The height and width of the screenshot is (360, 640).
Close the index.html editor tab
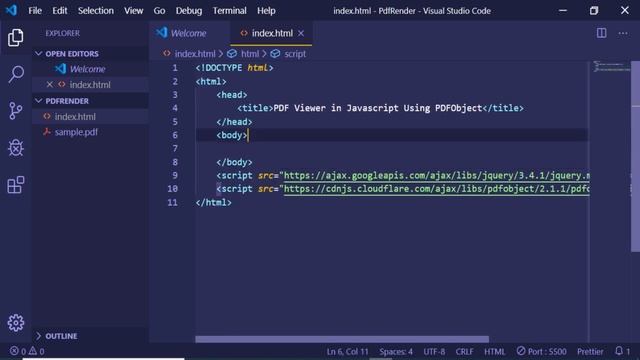(301, 33)
